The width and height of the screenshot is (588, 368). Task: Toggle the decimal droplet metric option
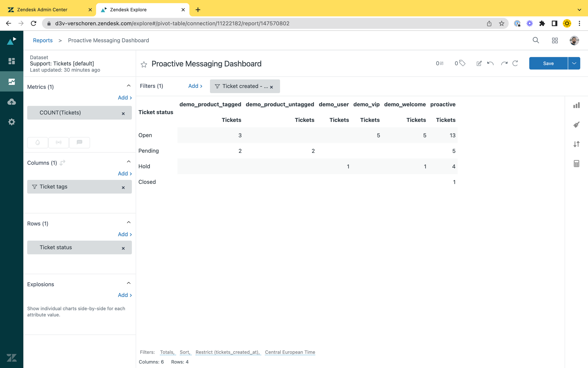click(38, 142)
